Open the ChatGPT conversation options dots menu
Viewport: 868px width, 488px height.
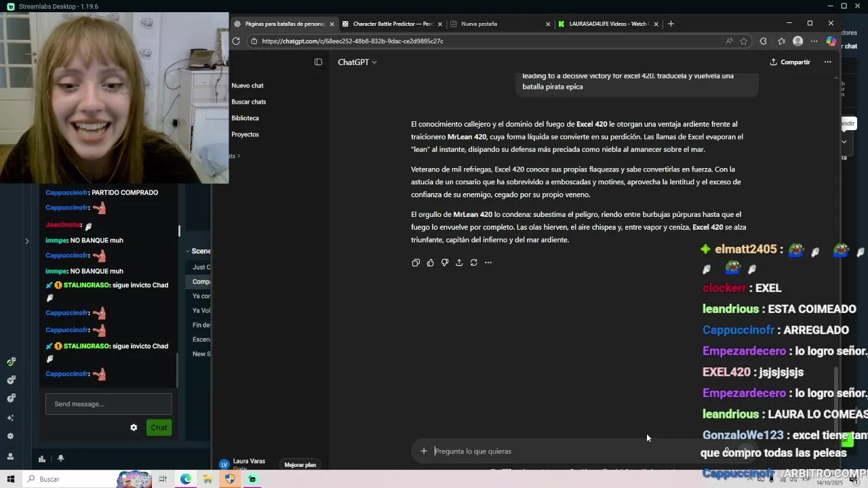click(827, 62)
